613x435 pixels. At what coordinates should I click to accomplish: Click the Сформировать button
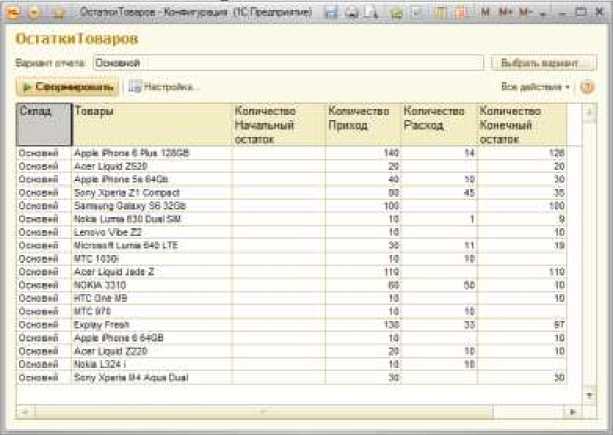pos(67,87)
